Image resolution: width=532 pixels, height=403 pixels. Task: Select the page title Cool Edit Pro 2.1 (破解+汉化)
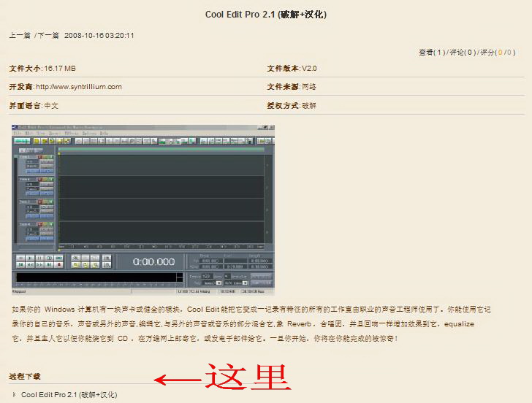(x=266, y=15)
